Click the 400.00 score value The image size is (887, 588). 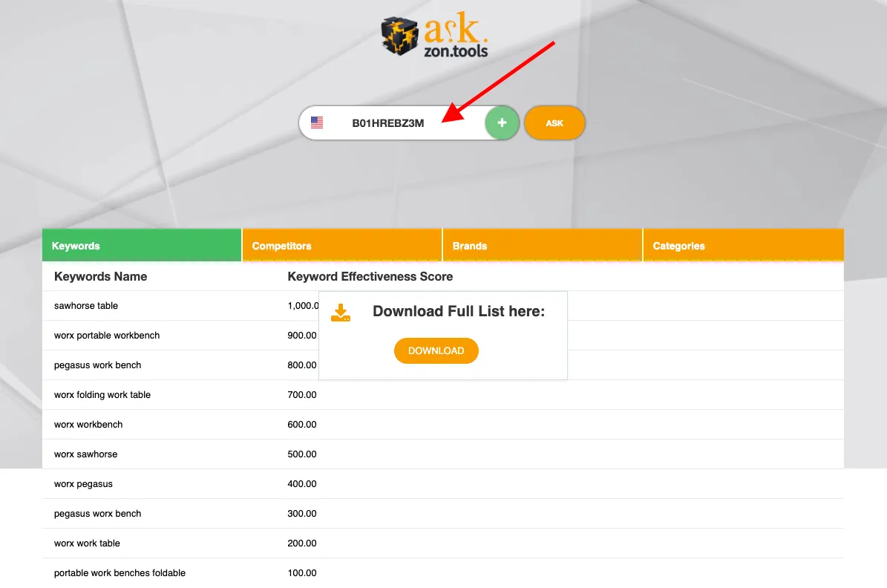click(x=302, y=484)
